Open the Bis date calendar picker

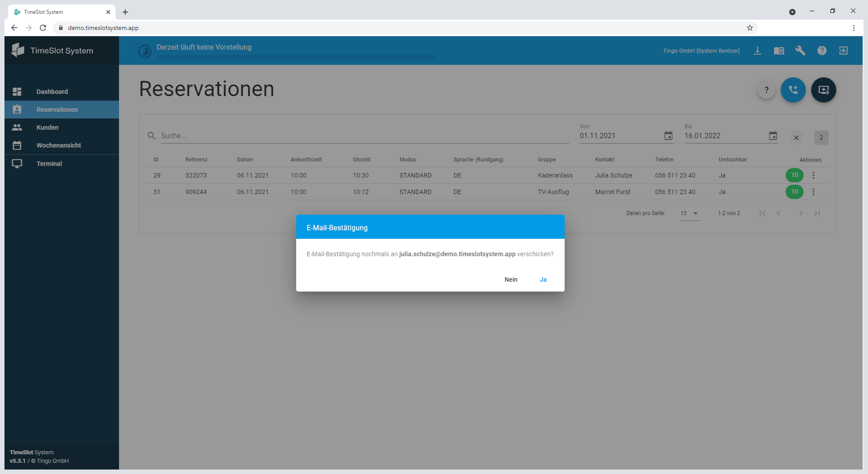[773, 135]
